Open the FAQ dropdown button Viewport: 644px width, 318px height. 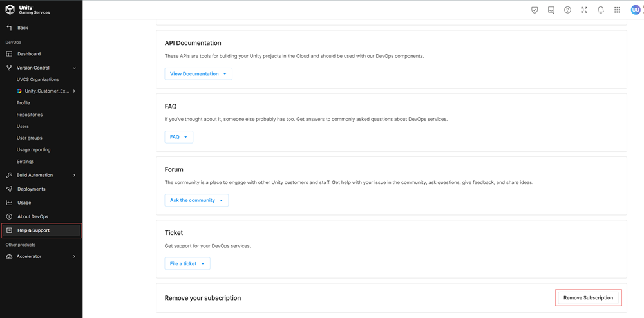pyautogui.click(x=178, y=137)
